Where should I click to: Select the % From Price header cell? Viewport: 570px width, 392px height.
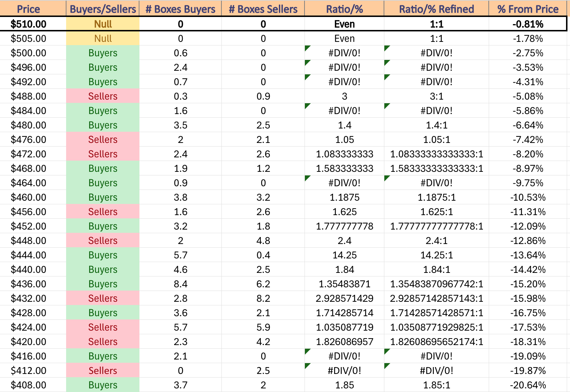point(528,8)
